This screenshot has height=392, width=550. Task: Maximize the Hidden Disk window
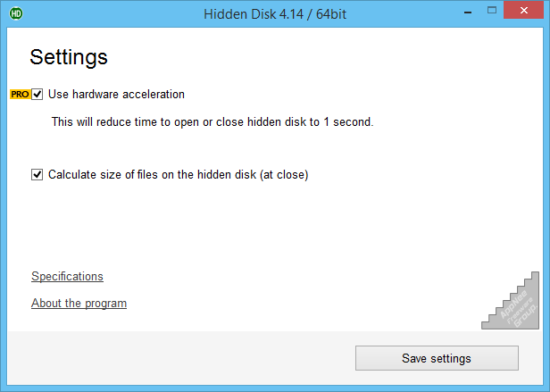coord(492,11)
